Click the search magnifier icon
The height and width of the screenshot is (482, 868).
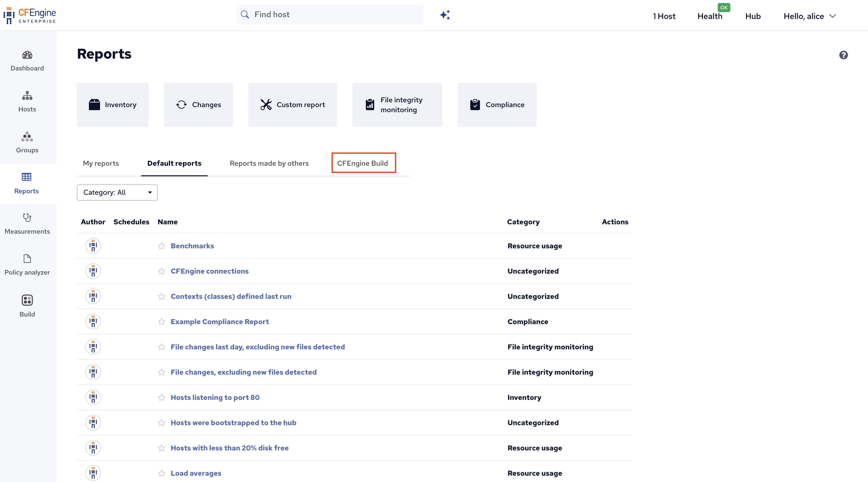click(245, 14)
